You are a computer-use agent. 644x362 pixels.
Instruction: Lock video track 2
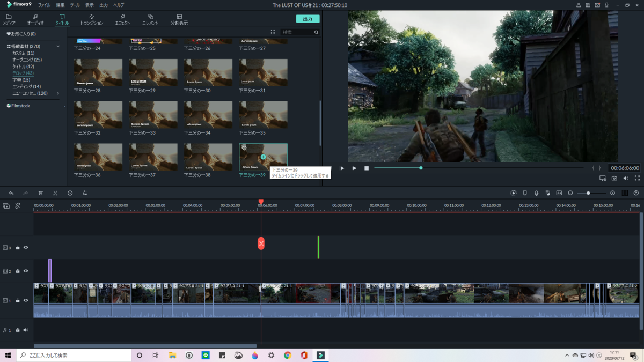tap(18, 271)
